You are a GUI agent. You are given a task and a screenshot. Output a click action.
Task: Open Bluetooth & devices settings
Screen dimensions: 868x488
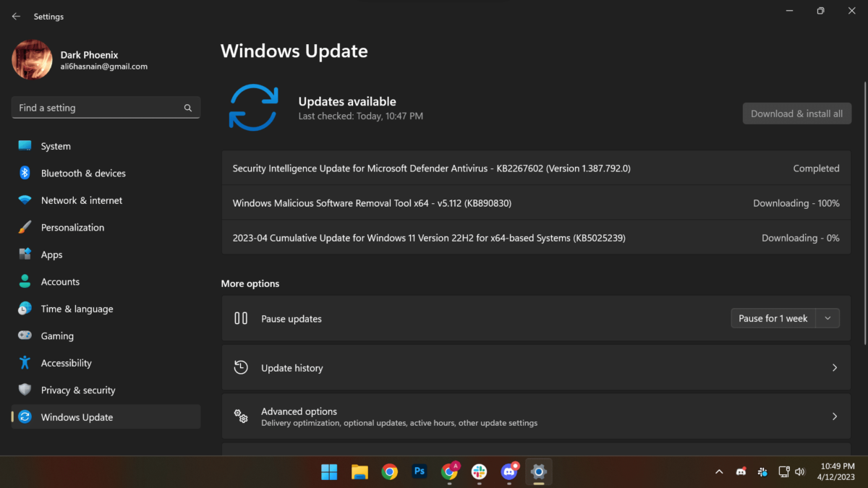[x=106, y=174]
